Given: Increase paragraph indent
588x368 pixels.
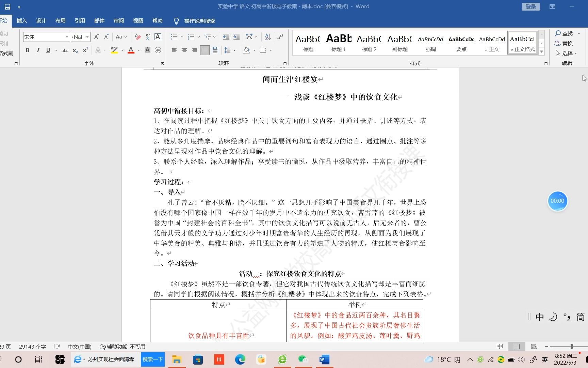Looking at the screenshot, I should coord(236,37).
